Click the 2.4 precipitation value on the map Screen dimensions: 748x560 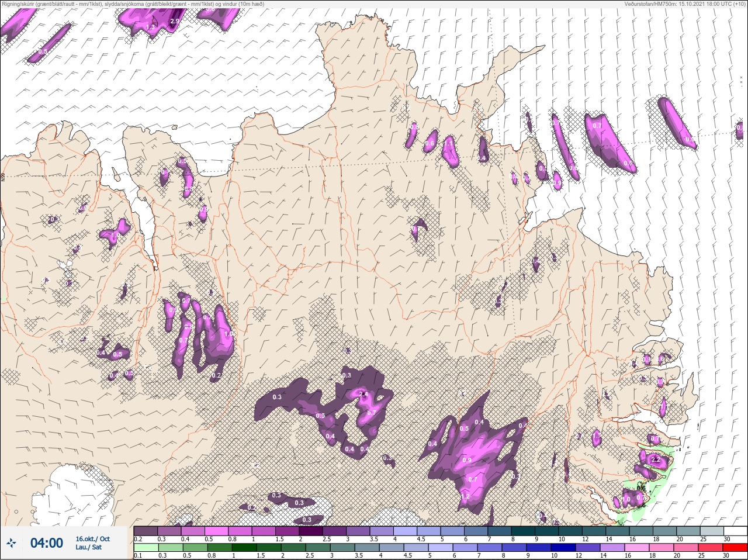click(x=363, y=394)
